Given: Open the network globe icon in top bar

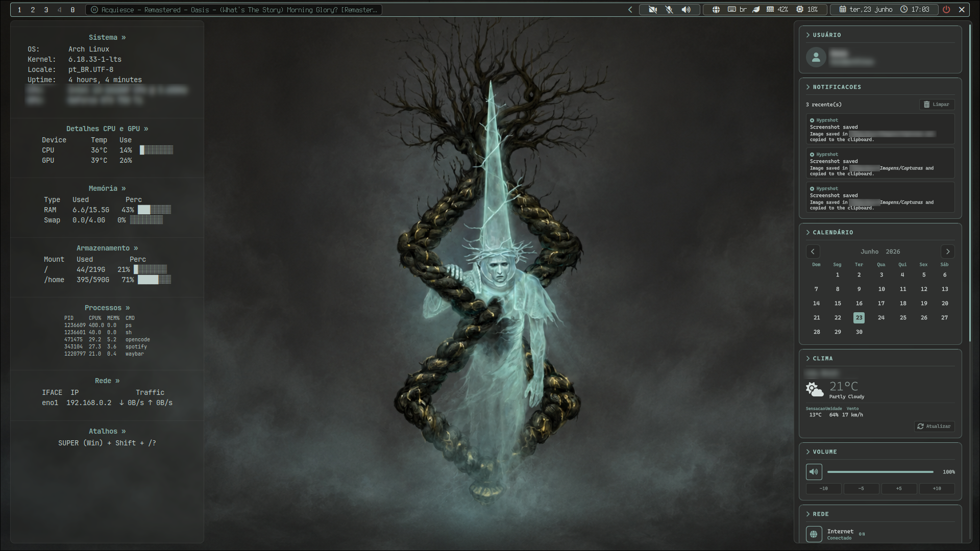Looking at the screenshot, I should [716, 10].
